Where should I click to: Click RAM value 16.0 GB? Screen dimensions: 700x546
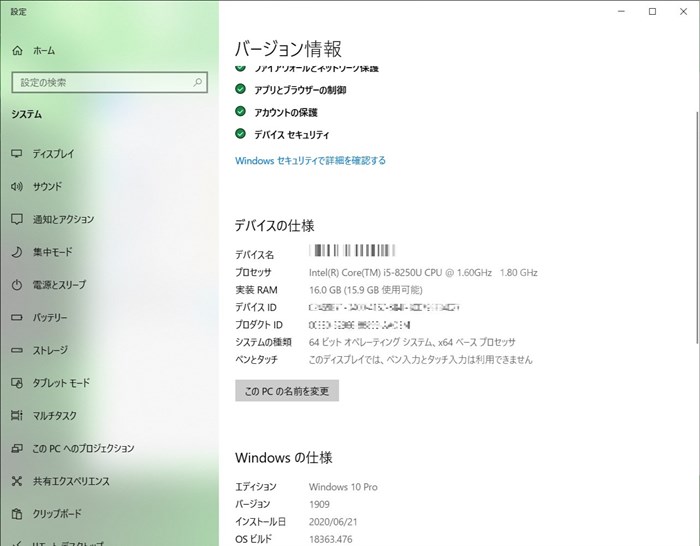[x=366, y=290]
